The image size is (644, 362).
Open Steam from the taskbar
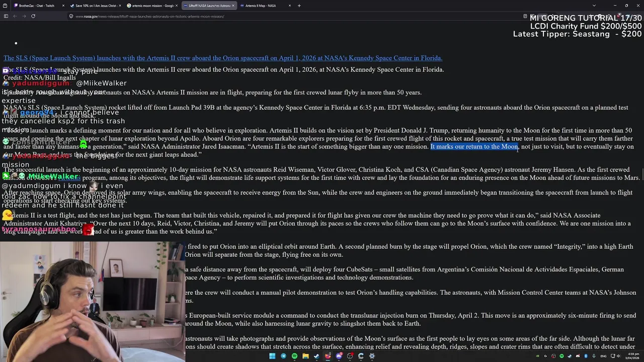[316, 356]
